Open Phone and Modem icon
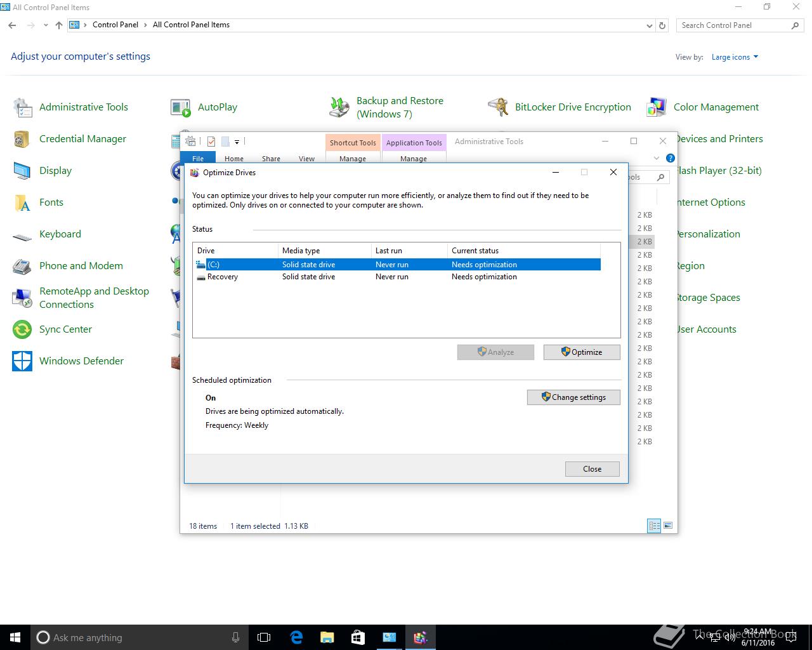 (x=22, y=266)
